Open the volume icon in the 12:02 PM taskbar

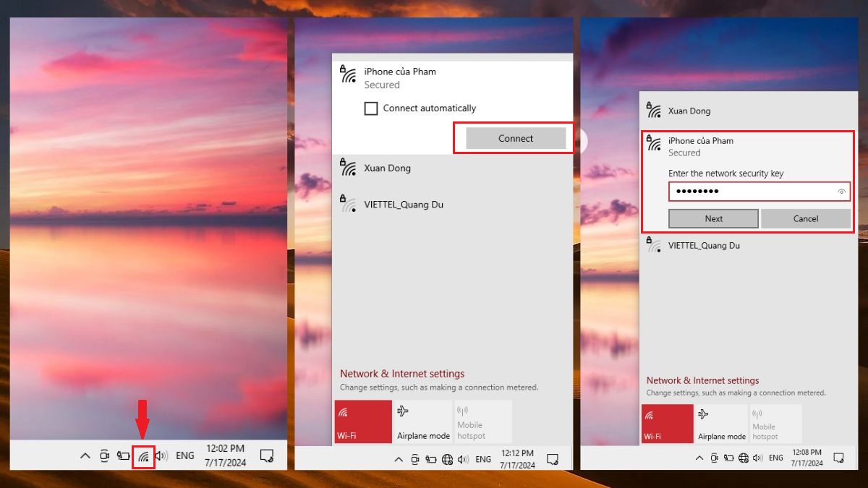(161, 456)
